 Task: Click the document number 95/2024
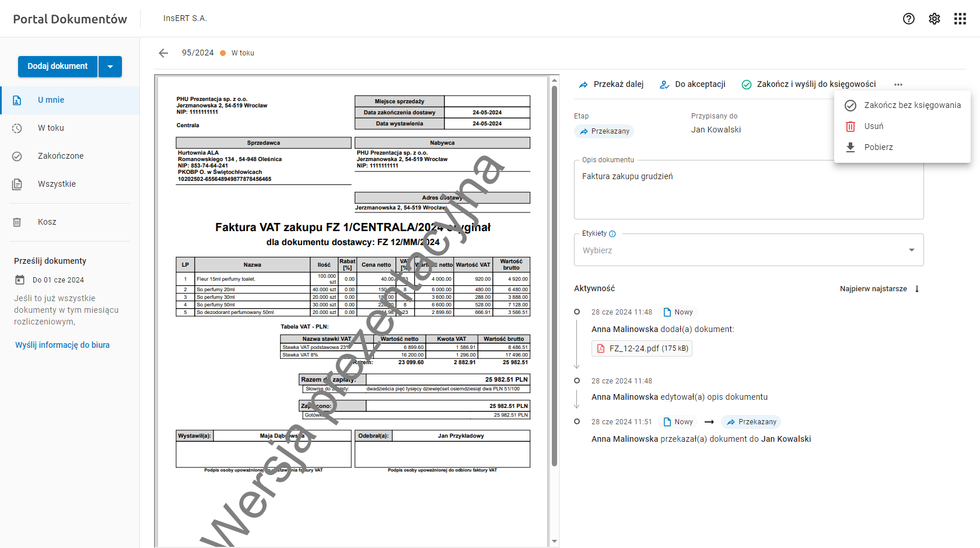pos(198,53)
